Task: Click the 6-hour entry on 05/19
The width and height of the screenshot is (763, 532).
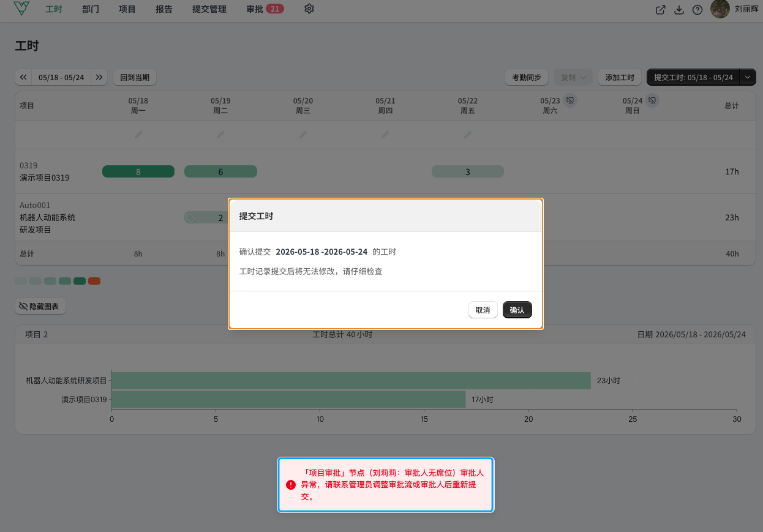Action: pos(220,171)
